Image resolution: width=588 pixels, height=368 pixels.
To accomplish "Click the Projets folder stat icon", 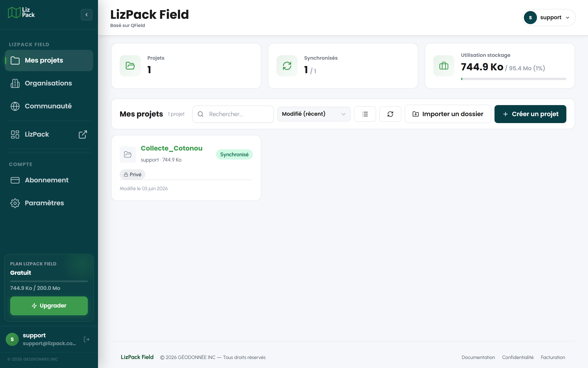I will pyautogui.click(x=130, y=66).
